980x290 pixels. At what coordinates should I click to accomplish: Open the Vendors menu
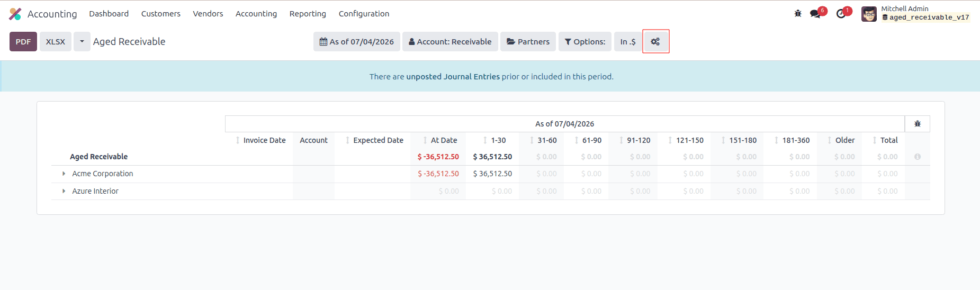tap(208, 14)
